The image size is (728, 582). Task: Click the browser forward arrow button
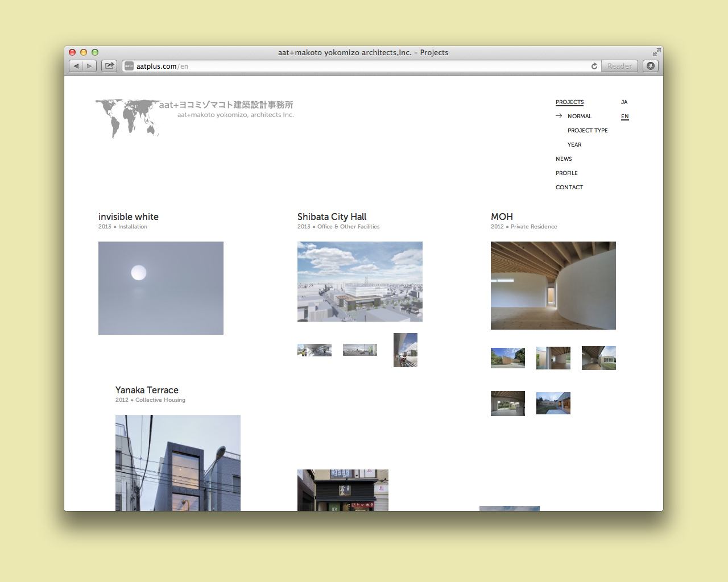(89, 66)
